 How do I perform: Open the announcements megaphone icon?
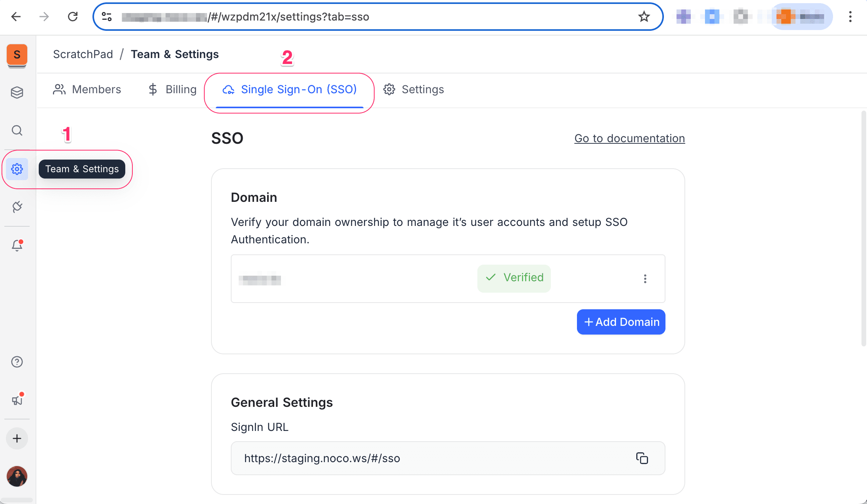(x=17, y=400)
